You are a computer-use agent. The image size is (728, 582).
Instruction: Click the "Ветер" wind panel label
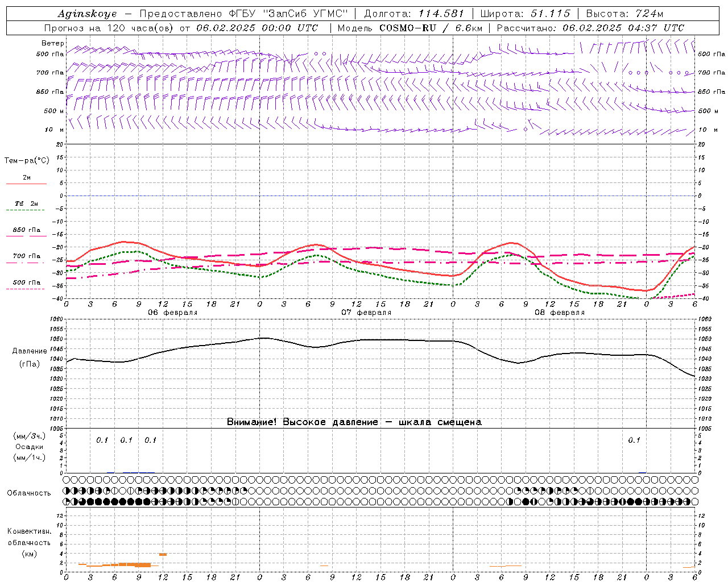point(52,43)
